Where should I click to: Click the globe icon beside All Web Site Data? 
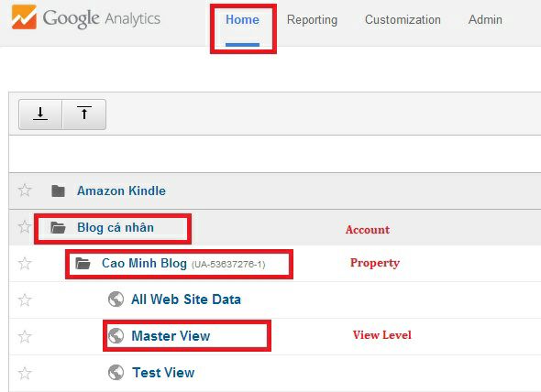click(x=116, y=299)
